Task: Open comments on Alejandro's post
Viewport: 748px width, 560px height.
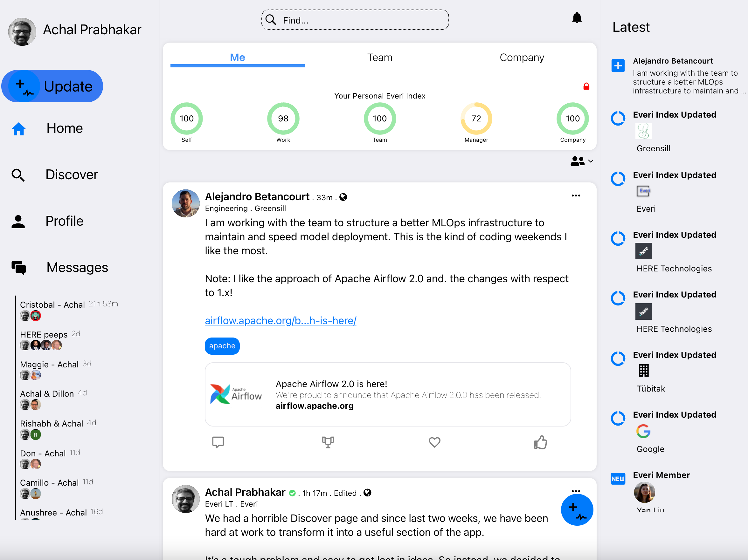Action: [218, 442]
